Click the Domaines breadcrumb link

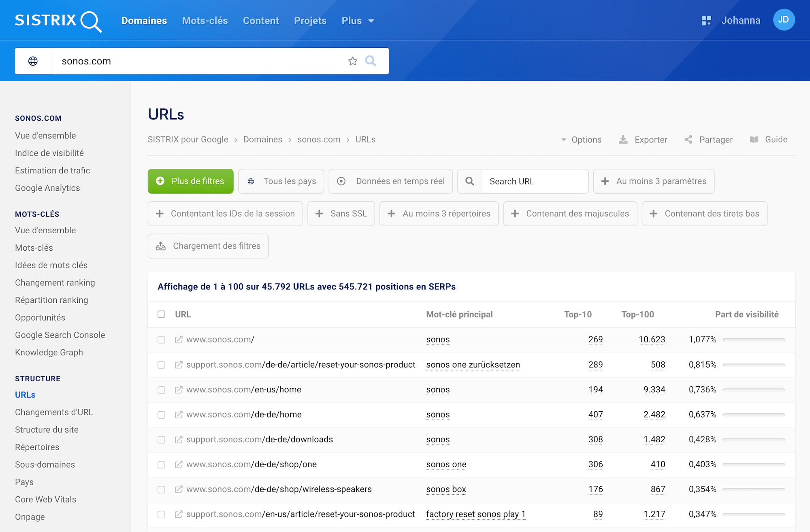coord(262,140)
